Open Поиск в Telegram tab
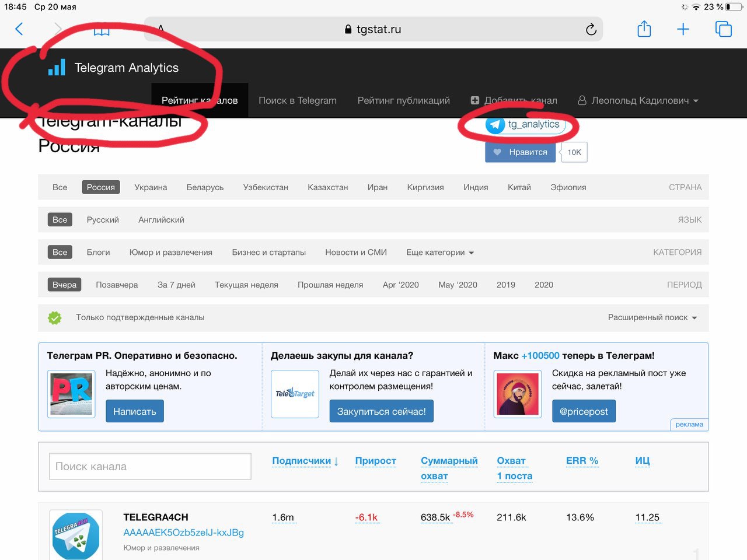 [x=298, y=100]
